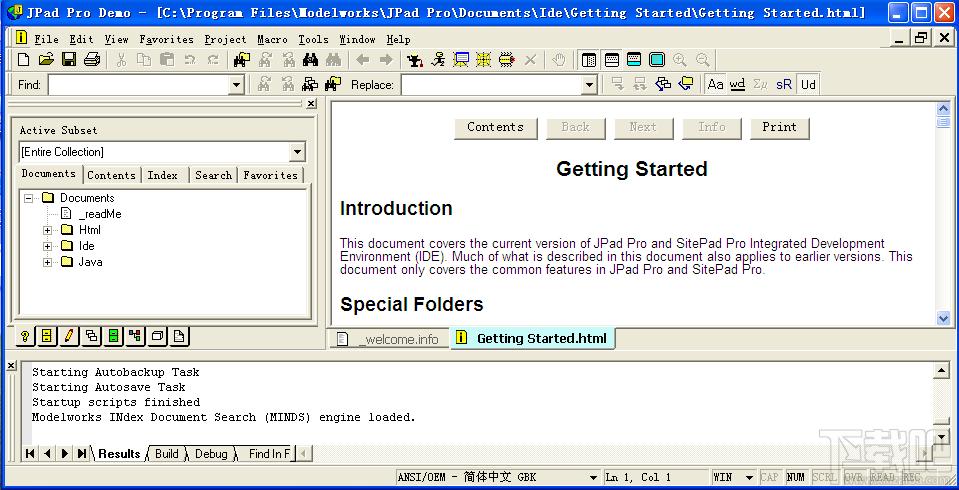Click the Find binoculars icon in the main toolbar
Screen dimensions: 959x490
click(311, 59)
